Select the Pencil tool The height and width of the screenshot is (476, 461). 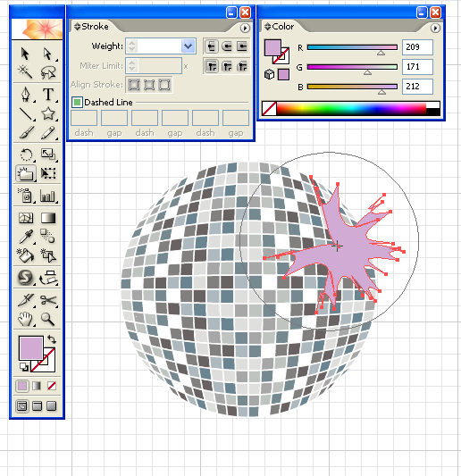pos(47,132)
